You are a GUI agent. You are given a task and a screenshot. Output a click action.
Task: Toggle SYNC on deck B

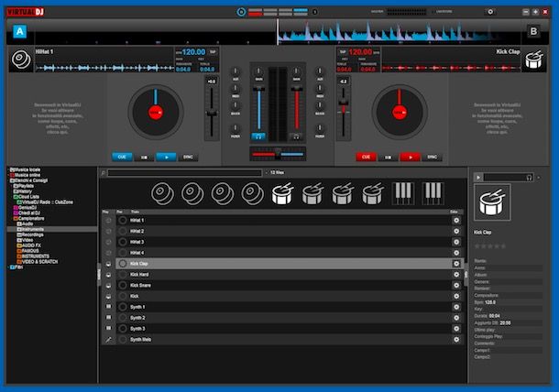(433, 158)
